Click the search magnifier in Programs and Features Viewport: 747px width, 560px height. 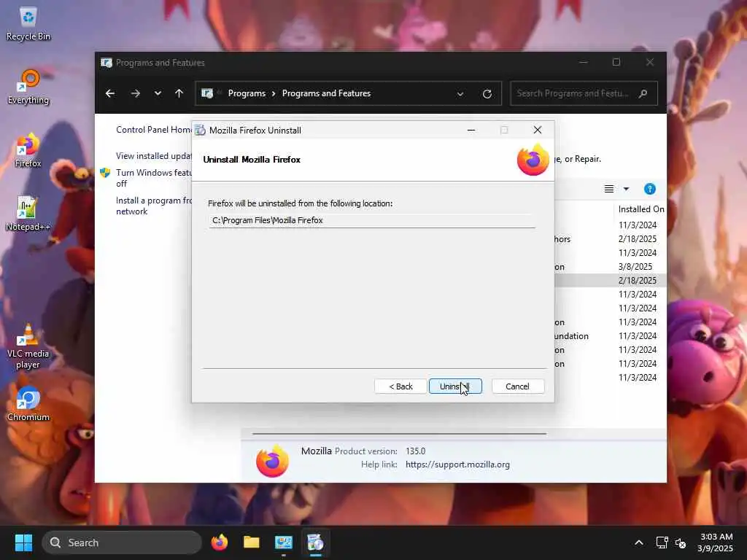tap(643, 93)
